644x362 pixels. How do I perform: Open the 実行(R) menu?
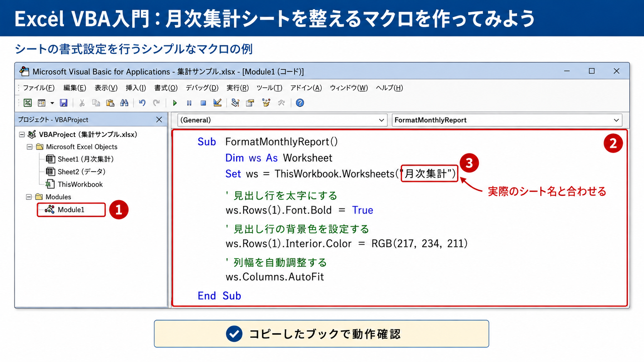[238, 88]
